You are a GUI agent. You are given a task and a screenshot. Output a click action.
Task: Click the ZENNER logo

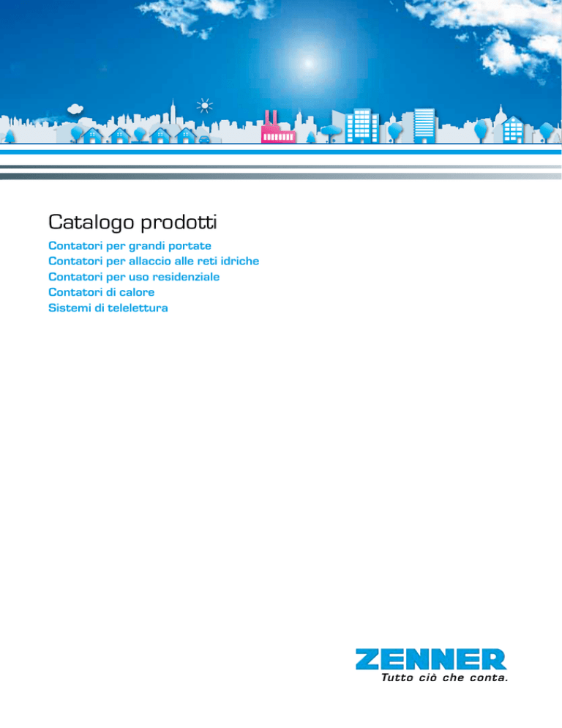click(431, 660)
